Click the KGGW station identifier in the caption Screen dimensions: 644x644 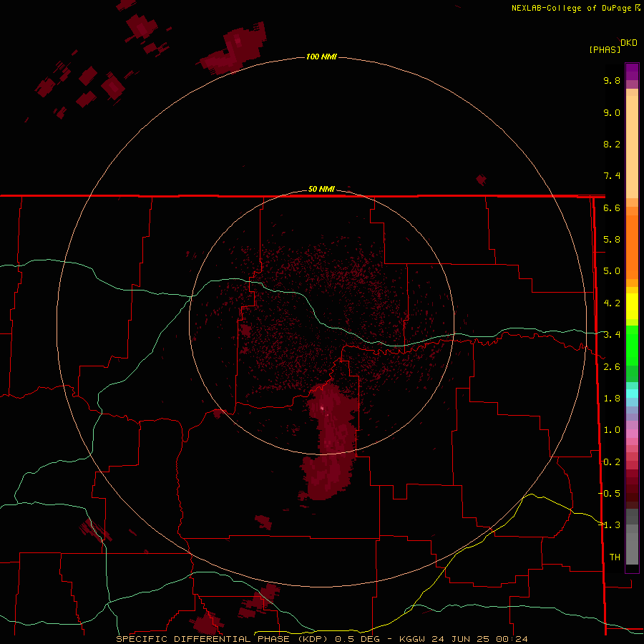pos(412,639)
